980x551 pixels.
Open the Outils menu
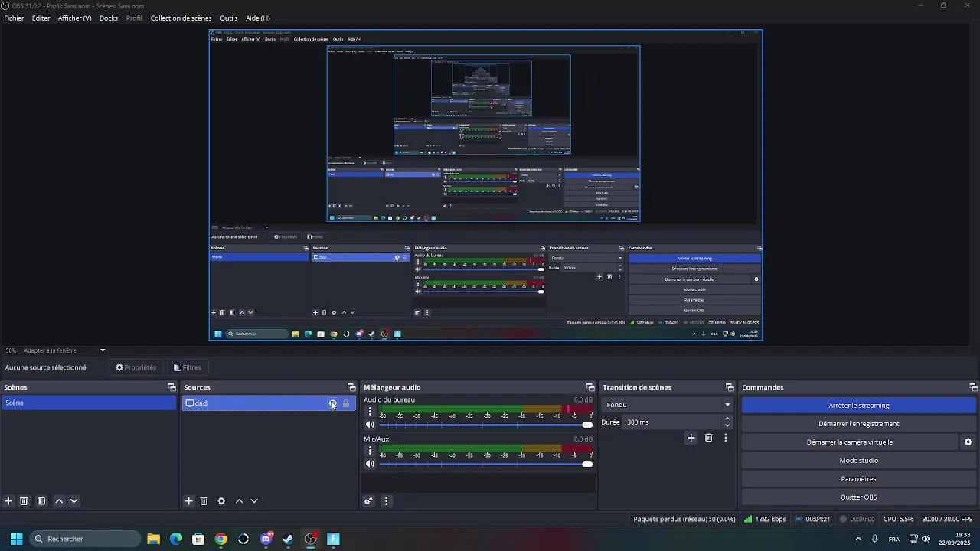(228, 18)
